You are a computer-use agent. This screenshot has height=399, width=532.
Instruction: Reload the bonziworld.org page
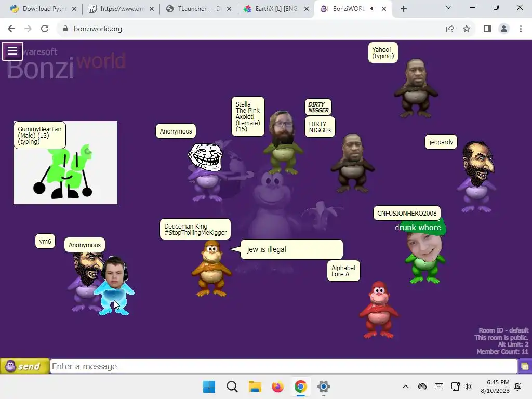tap(45, 29)
